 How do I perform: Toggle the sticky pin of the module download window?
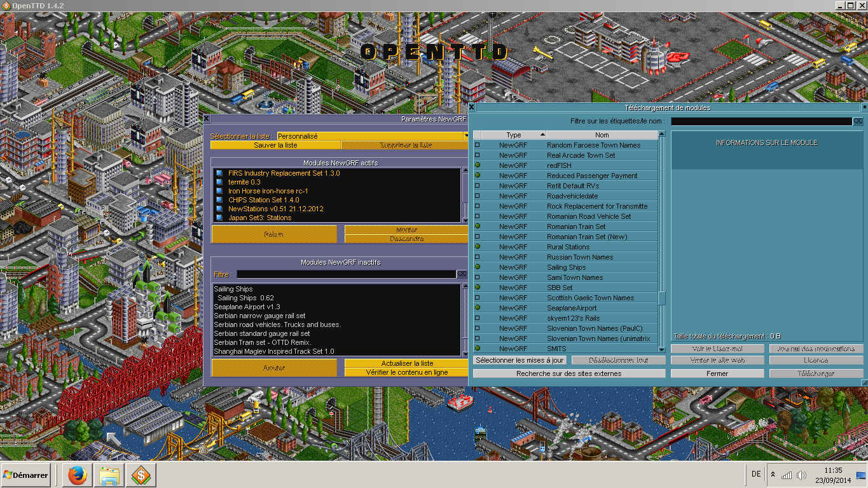[864, 108]
